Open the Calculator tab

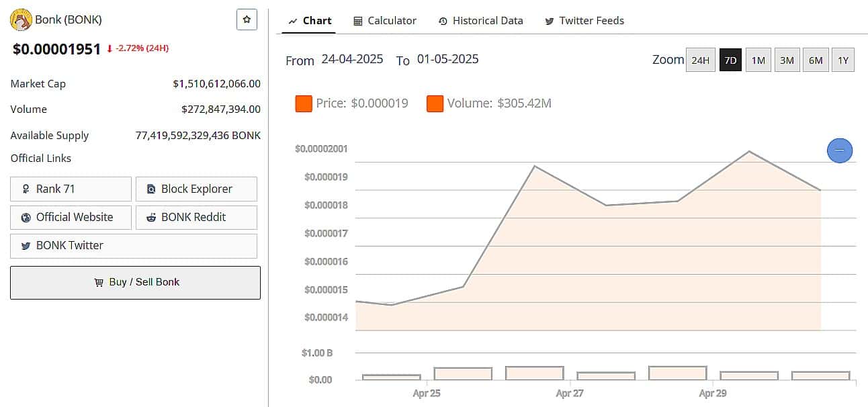tap(385, 21)
